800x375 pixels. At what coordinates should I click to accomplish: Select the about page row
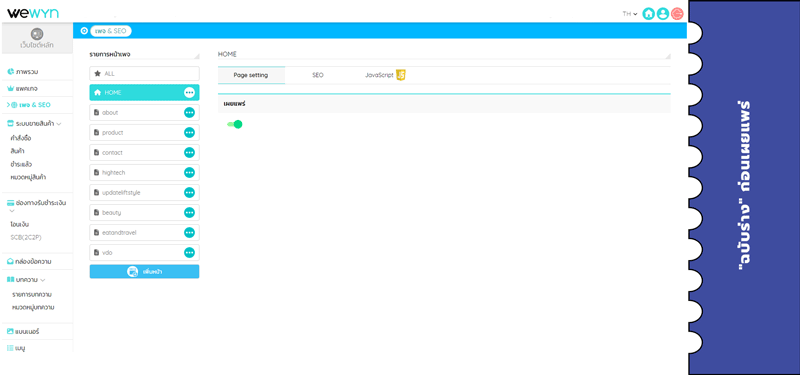click(144, 112)
